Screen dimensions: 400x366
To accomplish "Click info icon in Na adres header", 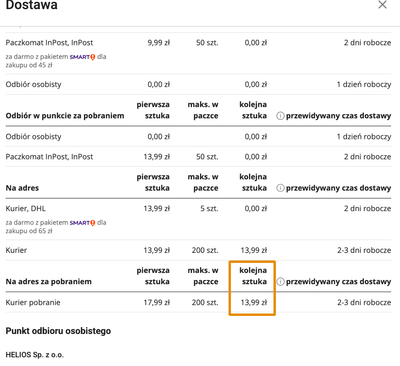I will click(x=280, y=188).
